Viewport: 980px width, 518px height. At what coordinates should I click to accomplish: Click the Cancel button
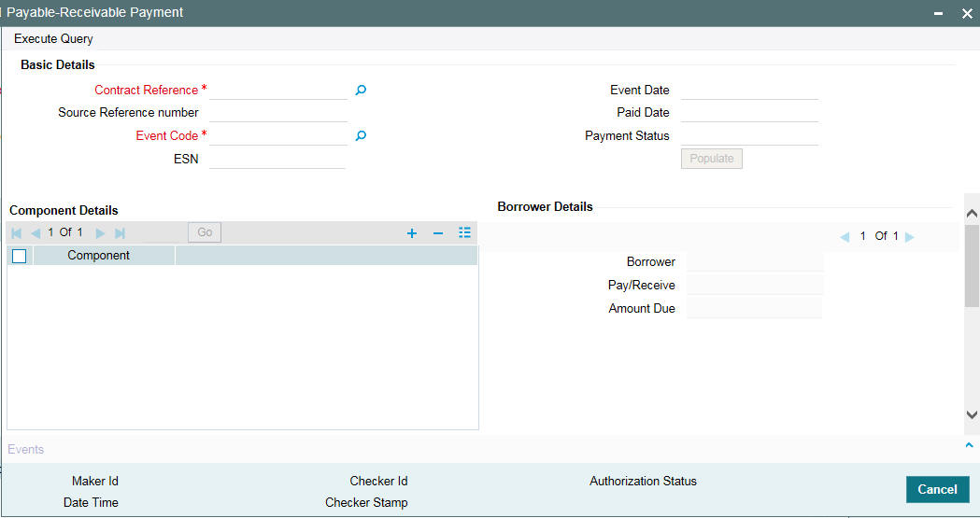pyautogui.click(x=938, y=489)
